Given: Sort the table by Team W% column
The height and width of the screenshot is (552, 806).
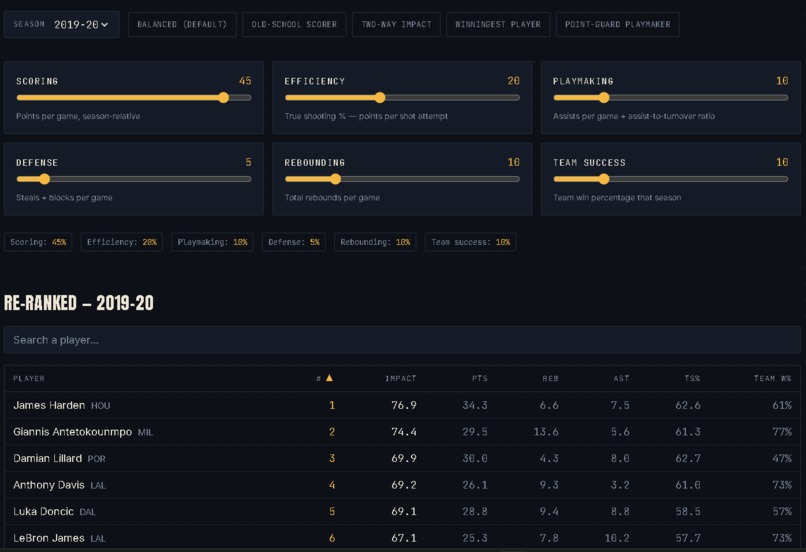Looking at the screenshot, I should click(x=772, y=378).
